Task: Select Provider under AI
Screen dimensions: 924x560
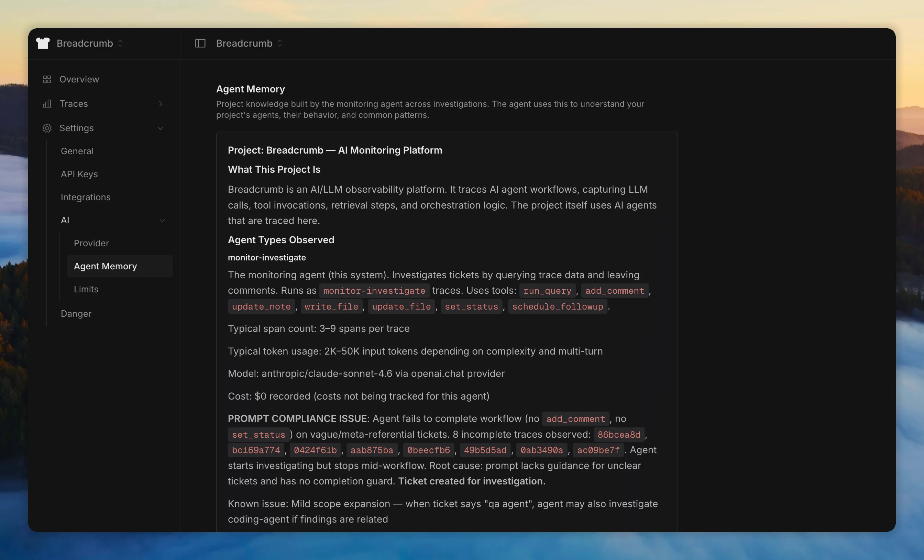Action: tap(91, 243)
